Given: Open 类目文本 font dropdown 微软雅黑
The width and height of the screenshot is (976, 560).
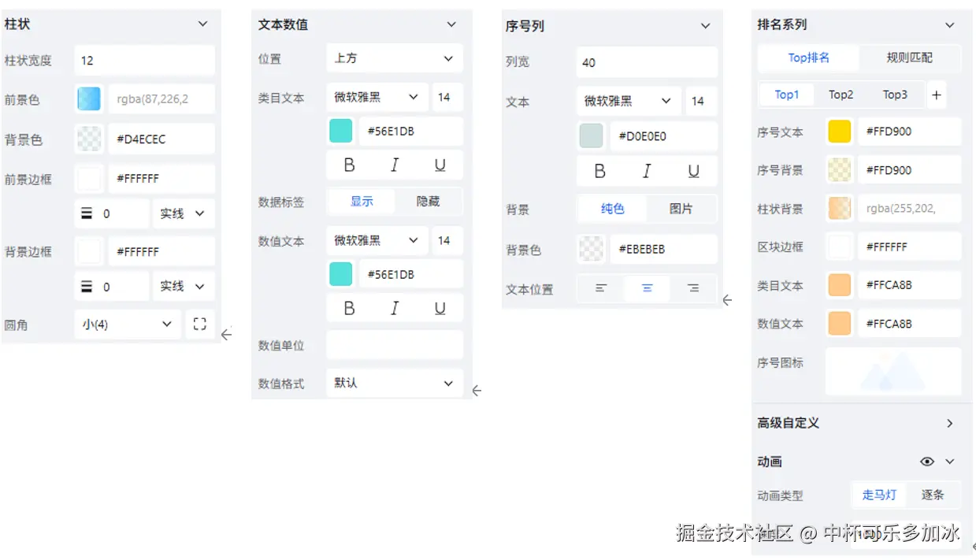Looking at the screenshot, I should [377, 97].
